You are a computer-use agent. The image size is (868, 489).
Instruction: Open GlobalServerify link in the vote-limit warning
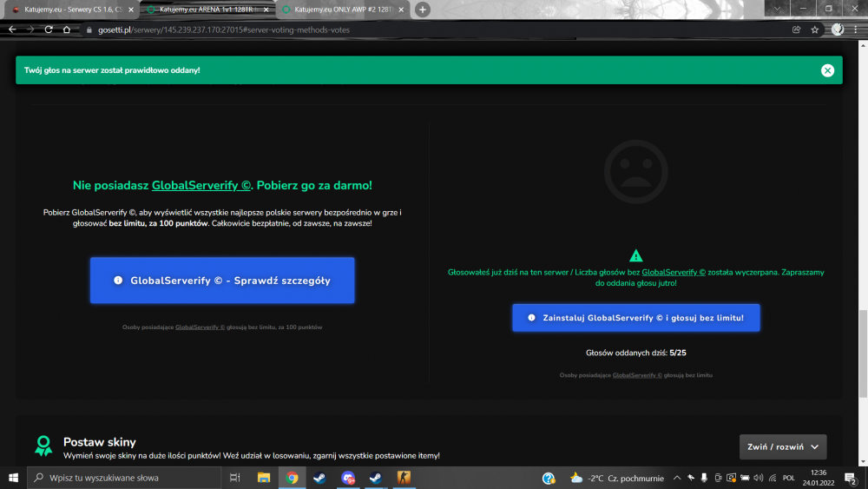[674, 272]
